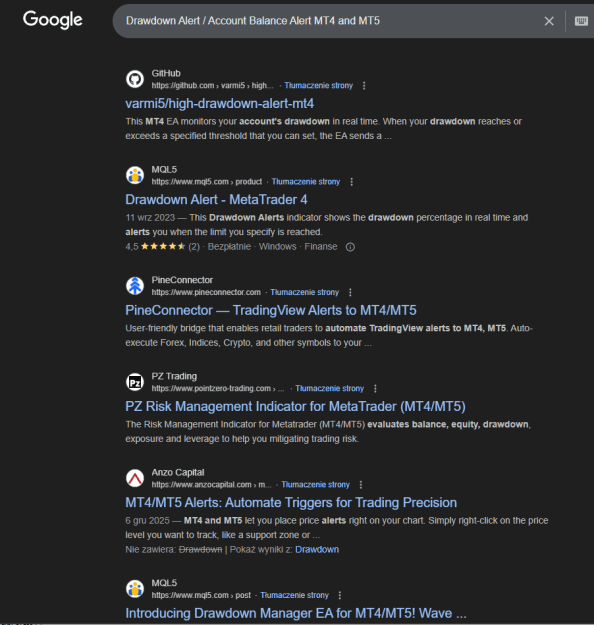The image size is (594, 625).
Task: Open three-dot menu for Anzo Capital result
Action: point(361,485)
